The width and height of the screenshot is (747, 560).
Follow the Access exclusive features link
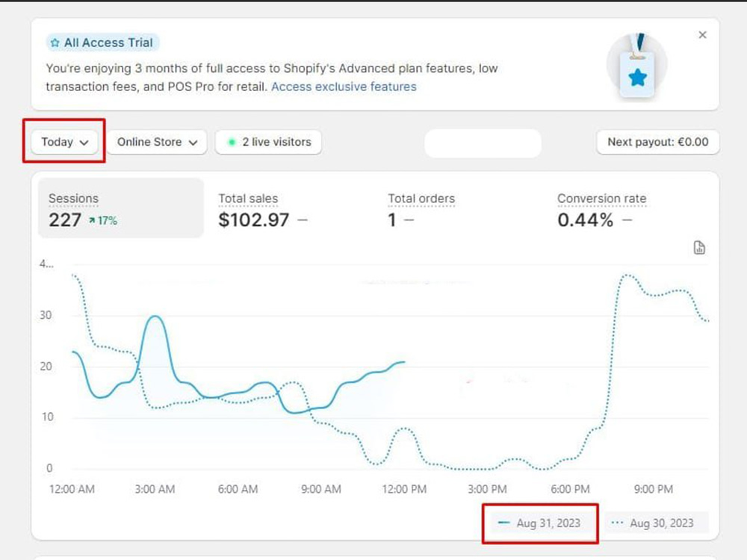(x=344, y=87)
